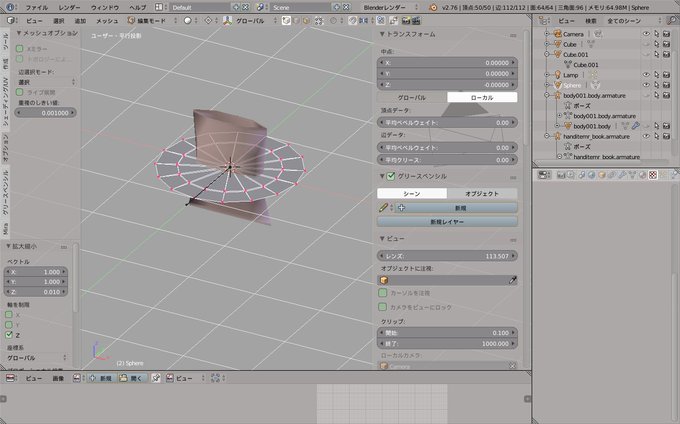Viewport: 680px width, 424px height.
Task: Toggle visibility of Lamp in outliner
Action: tap(646, 75)
